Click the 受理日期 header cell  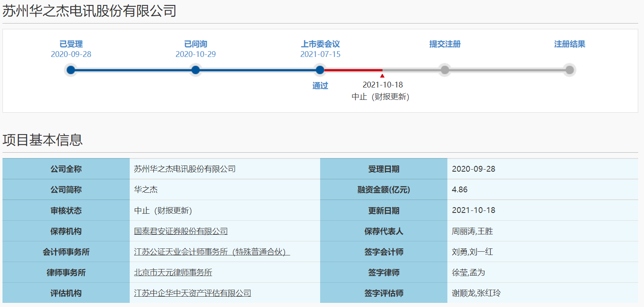pos(384,169)
